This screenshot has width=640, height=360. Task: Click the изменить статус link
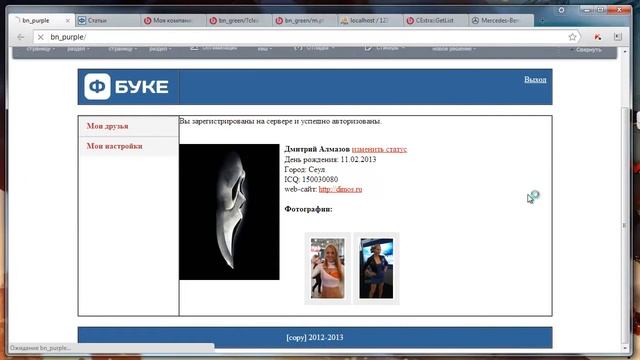pyautogui.click(x=379, y=149)
